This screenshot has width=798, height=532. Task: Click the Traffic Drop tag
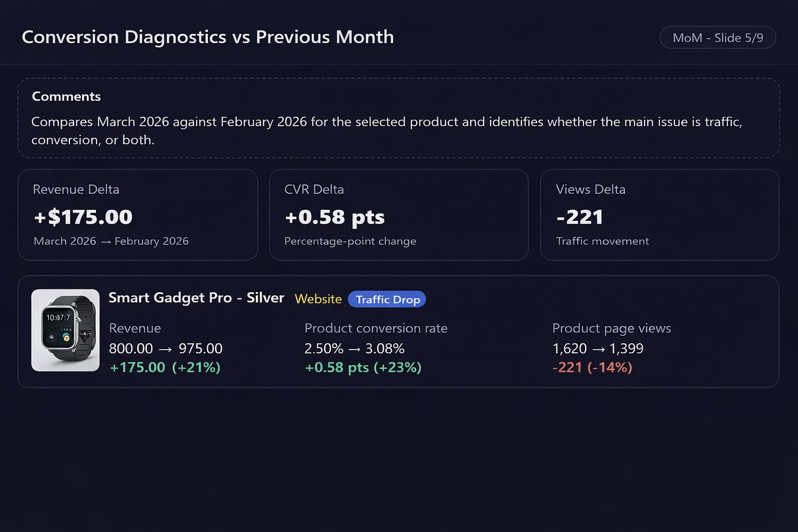(387, 299)
